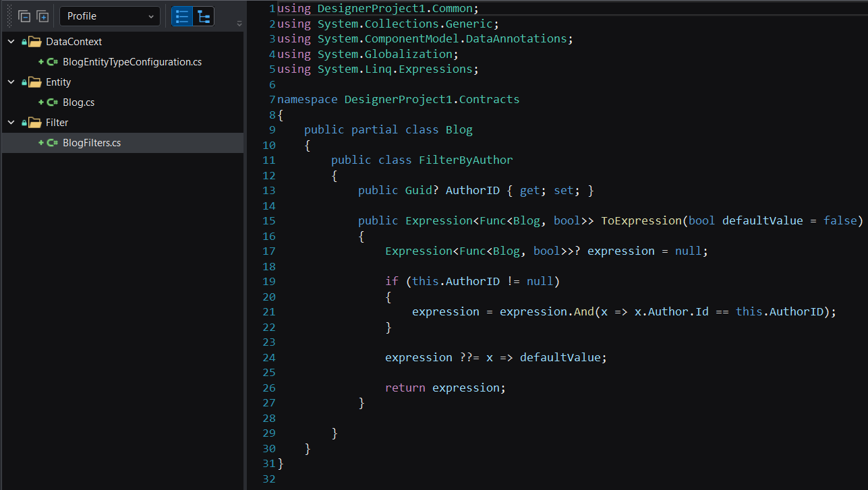Click the green plus badge beside BlogFilters.cs

click(x=41, y=143)
